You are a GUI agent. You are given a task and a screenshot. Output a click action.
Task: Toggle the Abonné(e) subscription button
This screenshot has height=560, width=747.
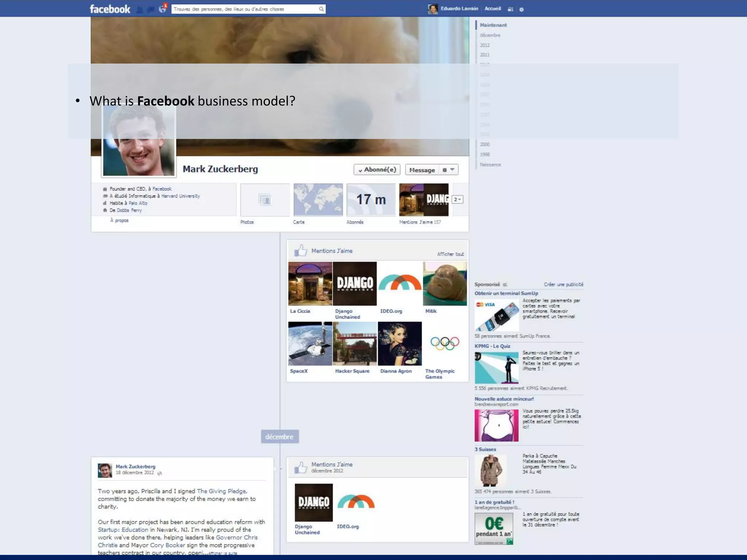pos(377,170)
